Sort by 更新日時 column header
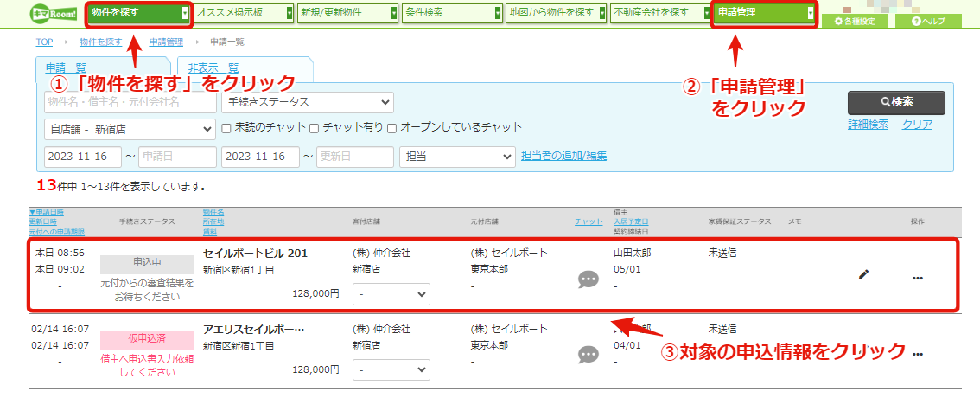Image resolution: width=980 pixels, height=398 pixels. pos(42,221)
